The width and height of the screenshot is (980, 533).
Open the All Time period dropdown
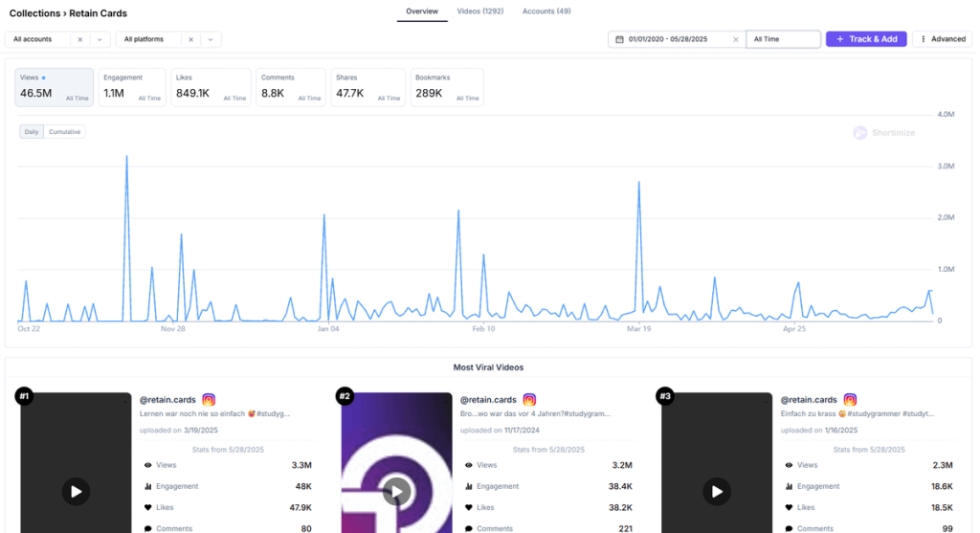click(783, 39)
